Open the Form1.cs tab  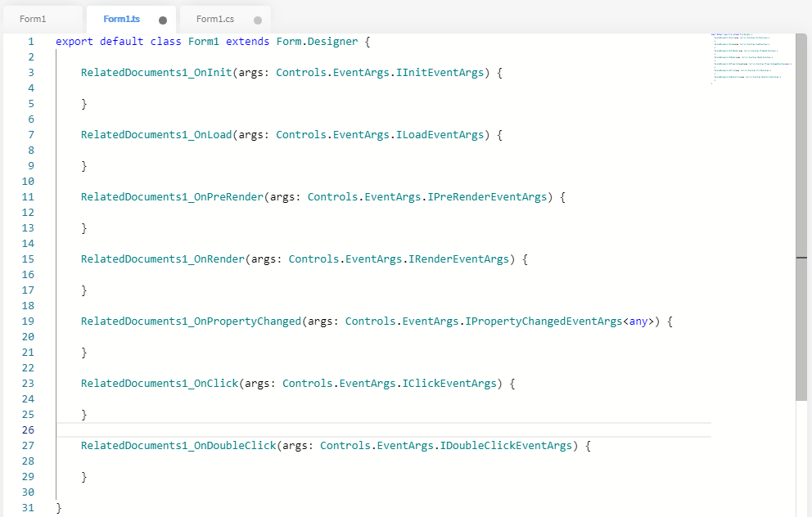(x=214, y=19)
